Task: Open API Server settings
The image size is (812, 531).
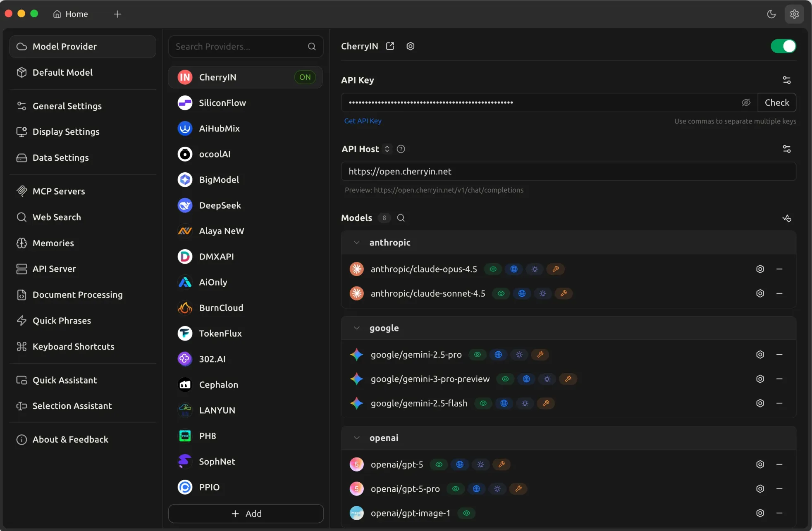Action: (x=83, y=269)
